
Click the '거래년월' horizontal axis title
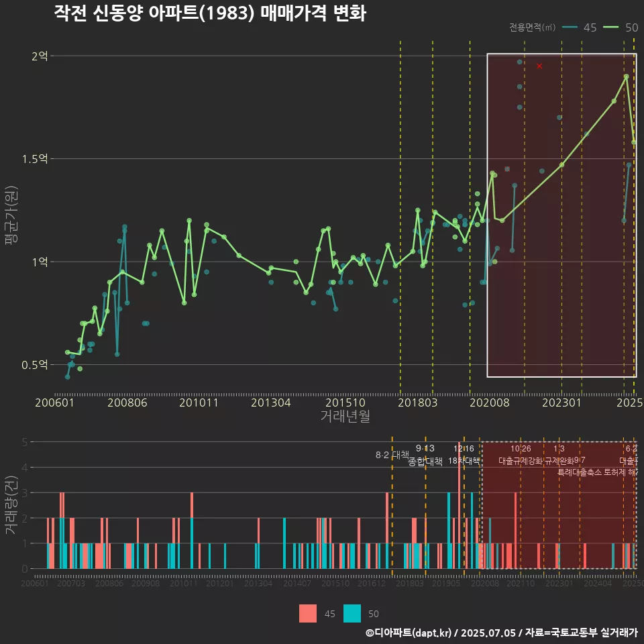coord(345,416)
